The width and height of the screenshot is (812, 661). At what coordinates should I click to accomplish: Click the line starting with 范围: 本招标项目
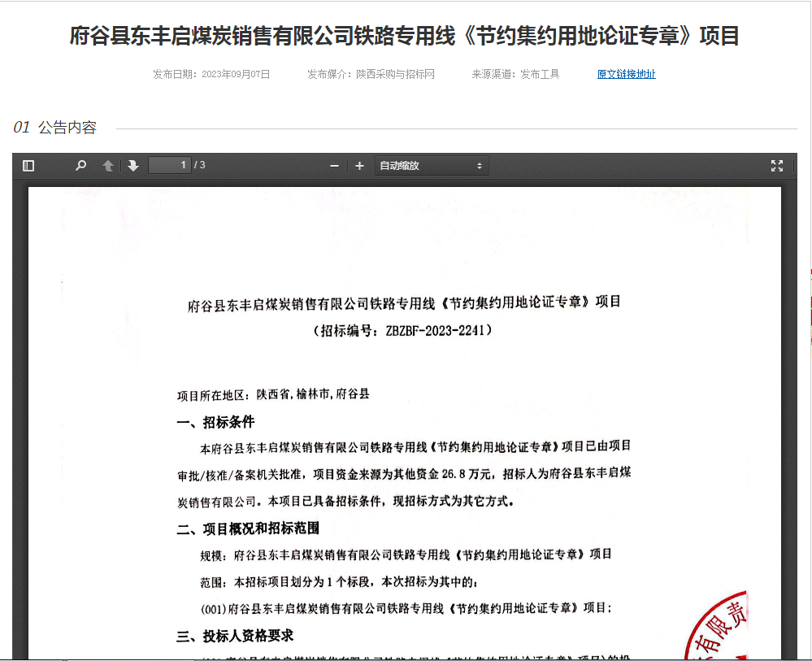pos(339,582)
